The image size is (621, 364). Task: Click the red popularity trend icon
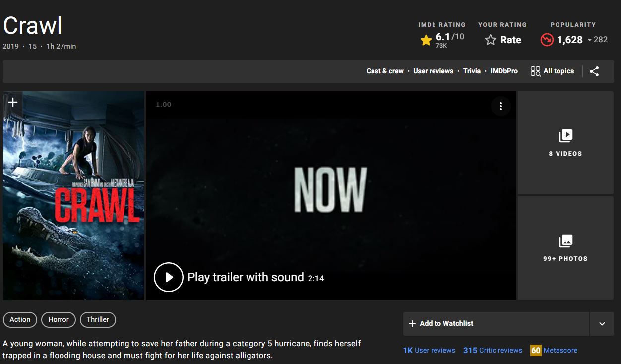547,40
